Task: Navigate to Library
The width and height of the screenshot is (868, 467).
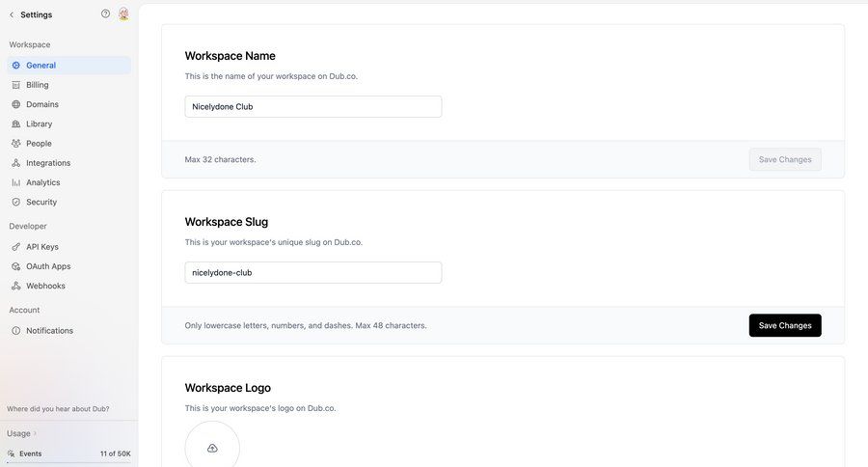Action: pyautogui.click(x=69, y=124)
